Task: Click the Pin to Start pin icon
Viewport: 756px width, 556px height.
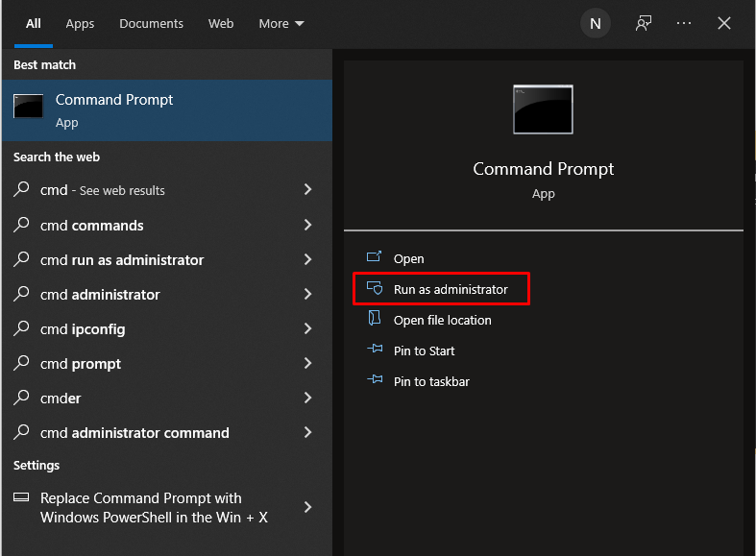Action: point(375,351)
